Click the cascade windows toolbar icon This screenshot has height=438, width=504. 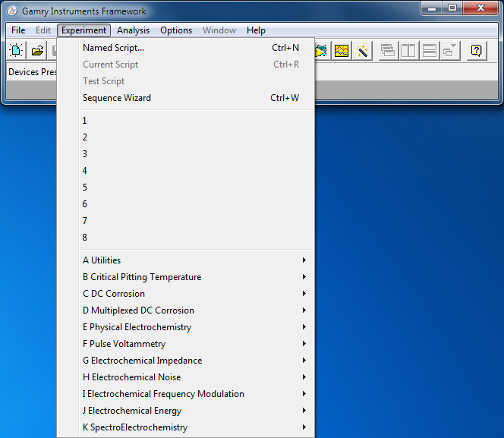coord(389,50)
